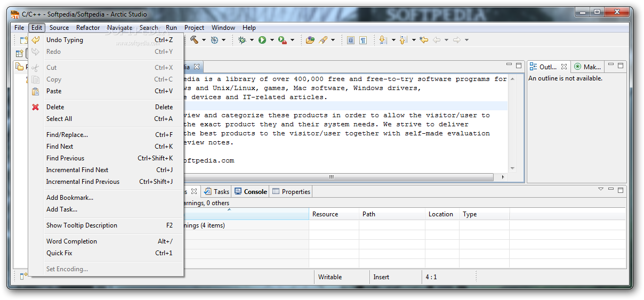The height and width of the screenshot is (300, 644).
Task: Sort by the Path column header
Action: (x=392, y=214)
